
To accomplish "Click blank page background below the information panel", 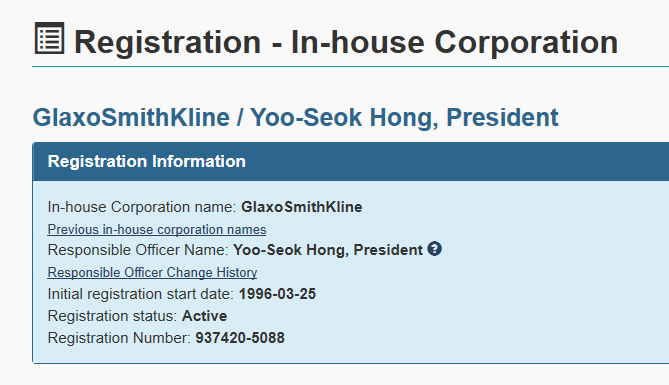I will point(341,376).
